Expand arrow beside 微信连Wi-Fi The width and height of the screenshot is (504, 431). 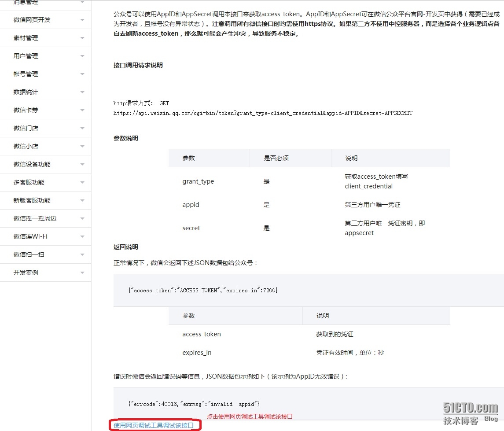point(82,236)
